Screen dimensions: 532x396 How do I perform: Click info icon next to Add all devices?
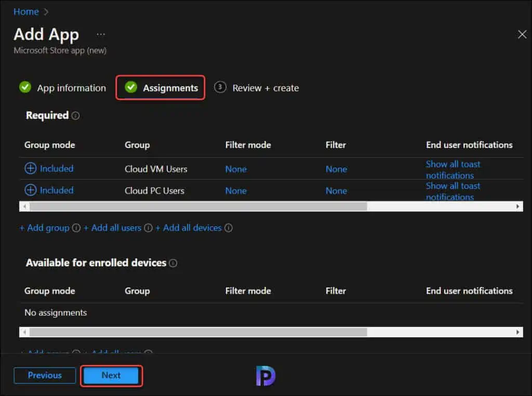point(229,228)
